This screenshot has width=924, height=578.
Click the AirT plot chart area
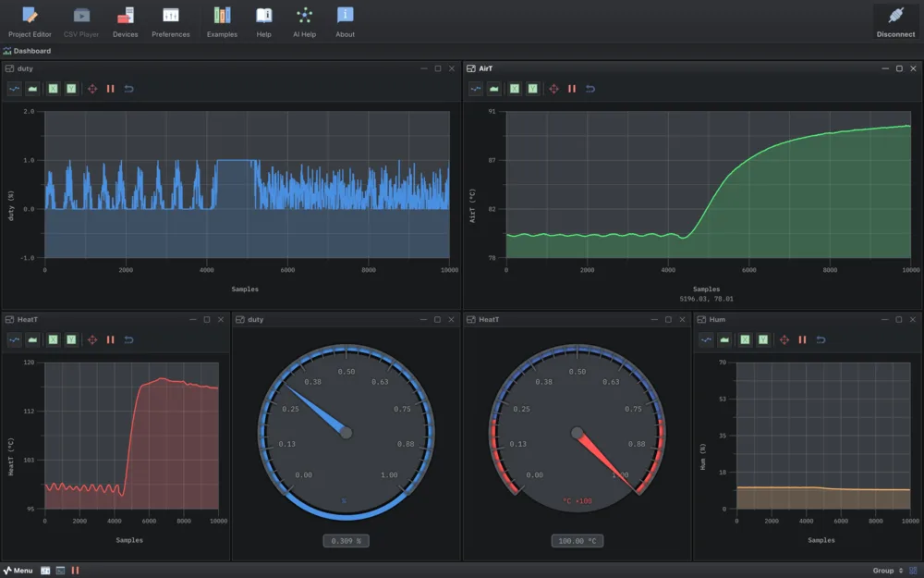click(709, 185)
